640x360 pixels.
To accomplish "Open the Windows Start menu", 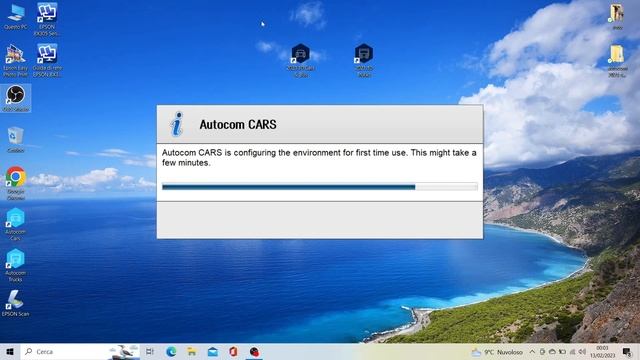I will 10,351.
